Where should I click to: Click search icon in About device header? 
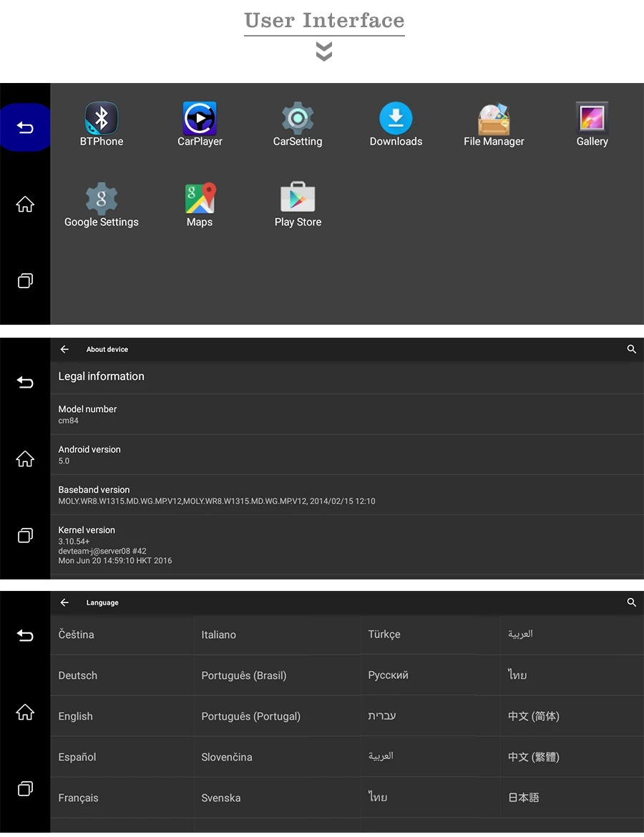coord(631,349)
